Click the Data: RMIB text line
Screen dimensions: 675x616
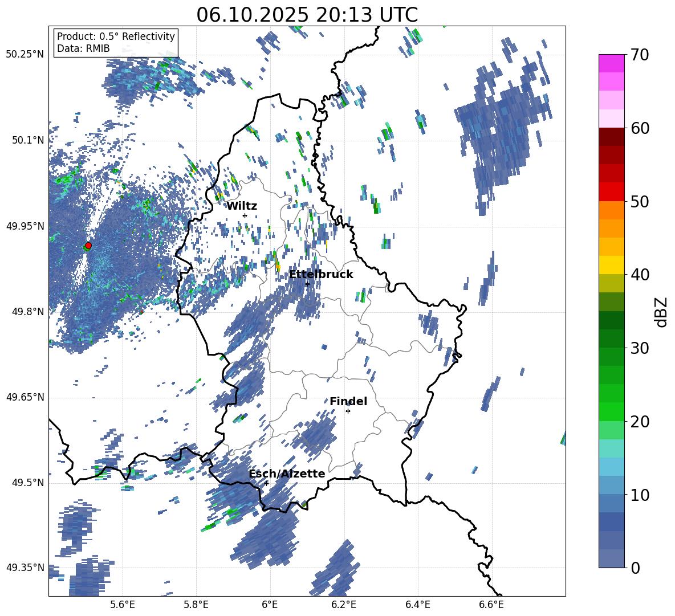pyautogui.click(x=83, y=49)
